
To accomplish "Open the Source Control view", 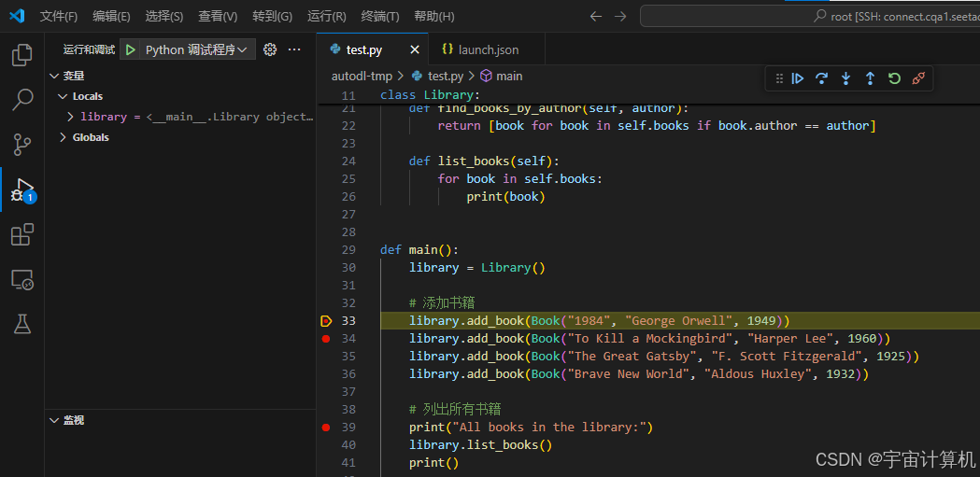I will (x=21, y=144).
